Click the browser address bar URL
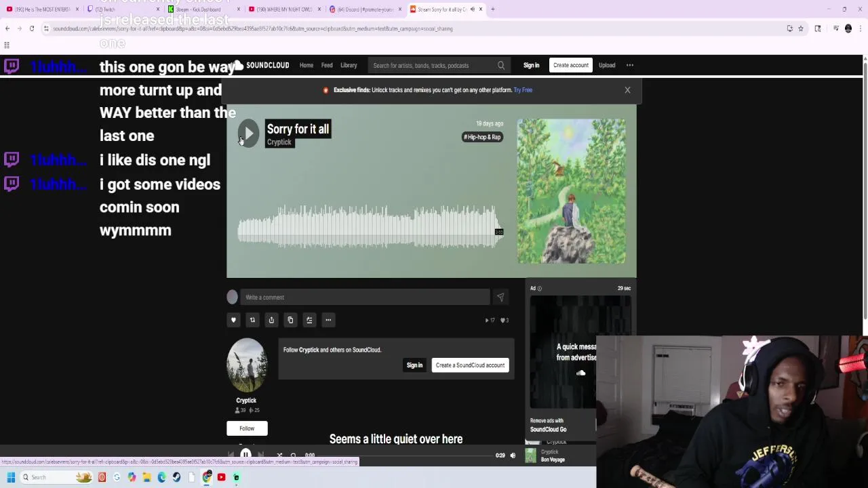The image size is (868, 488). pos(252,28)
